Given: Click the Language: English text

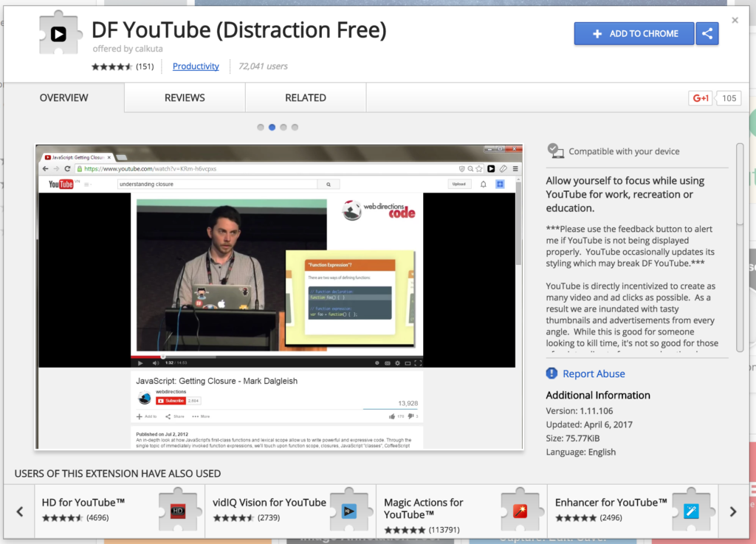Looking at the screenshot, I should coord(580,452).
